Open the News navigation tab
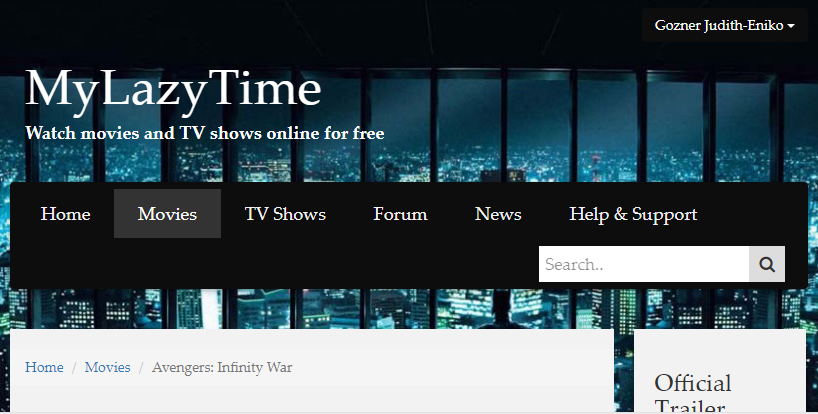Screen dimensions: 818x414 click(498, 214)
